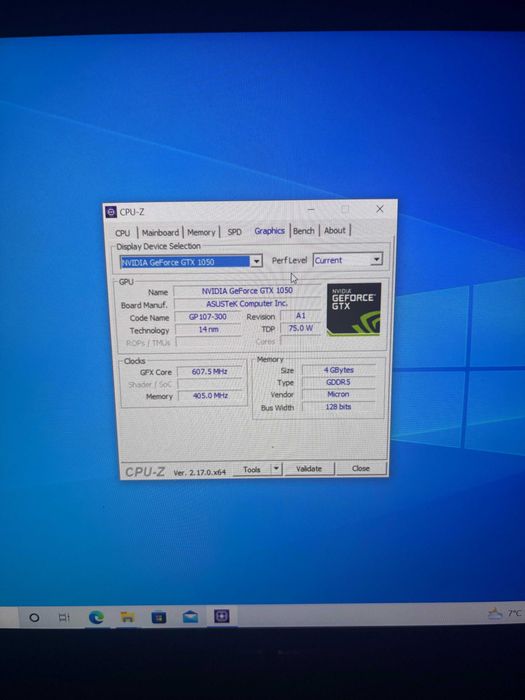
Task: Open the Tools dropdown arrow
Action: pos(276,469)
